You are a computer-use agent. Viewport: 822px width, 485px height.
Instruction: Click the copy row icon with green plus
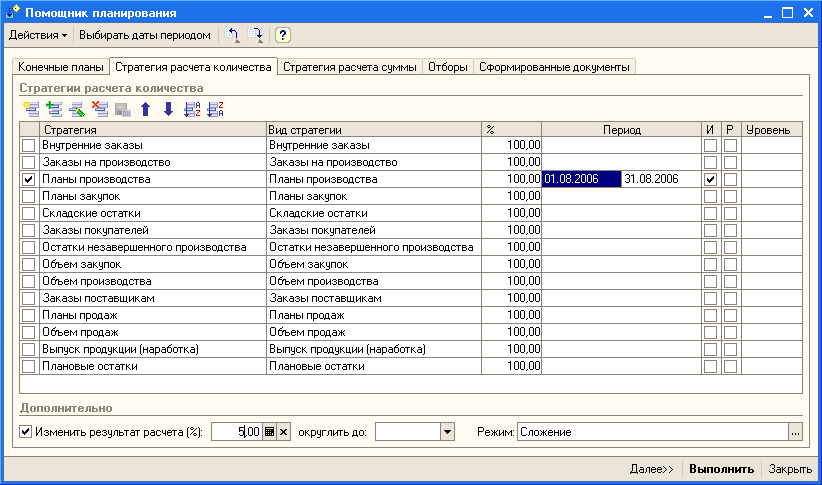pos(54,109)
